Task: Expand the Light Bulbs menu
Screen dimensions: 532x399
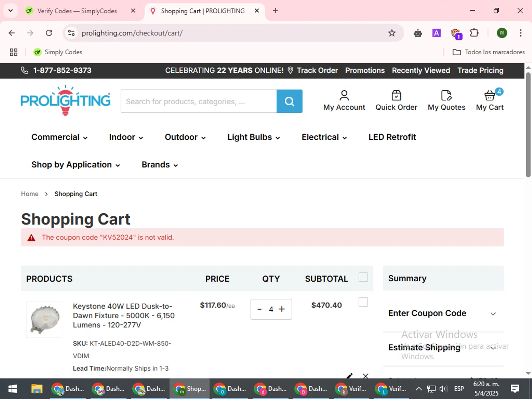Action: click(x=254, y=137)
